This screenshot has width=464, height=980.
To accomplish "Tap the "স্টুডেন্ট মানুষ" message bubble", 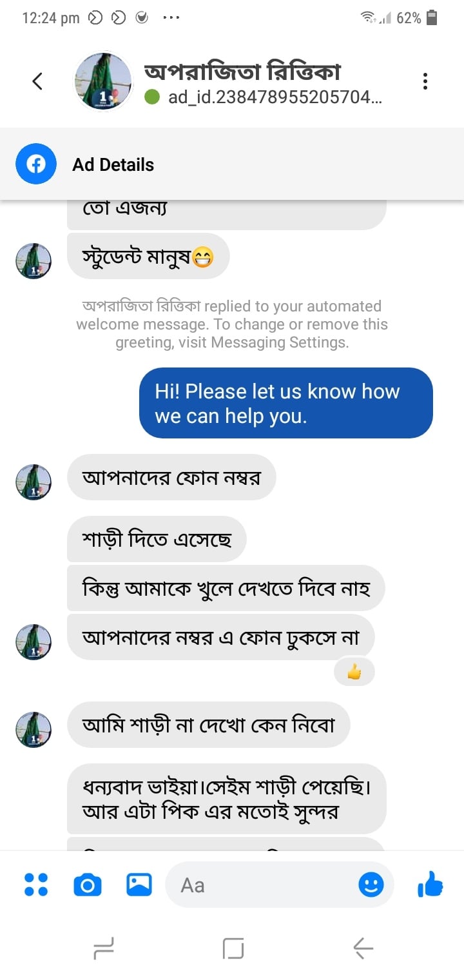I will 148,257.
